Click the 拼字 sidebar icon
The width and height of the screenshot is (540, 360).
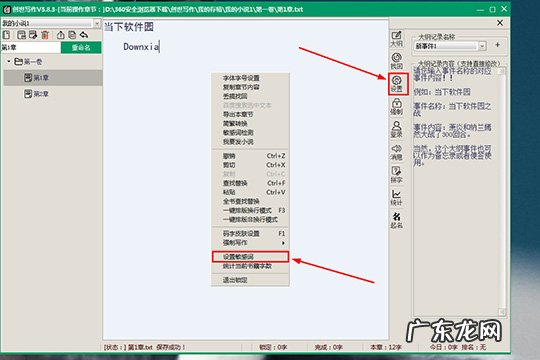coord(396,175)
